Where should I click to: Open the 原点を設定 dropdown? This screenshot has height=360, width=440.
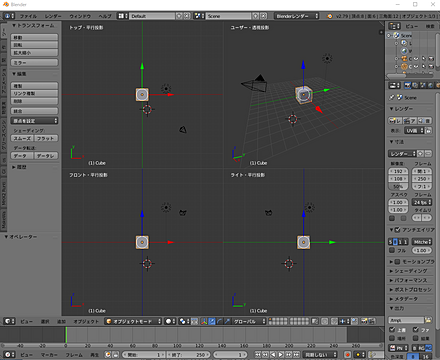click(x=34, y=121)
